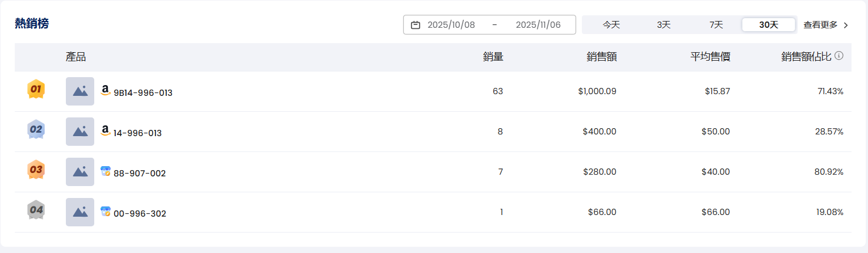Edit the end date 2025/11/06

click(x=538, y=25)
